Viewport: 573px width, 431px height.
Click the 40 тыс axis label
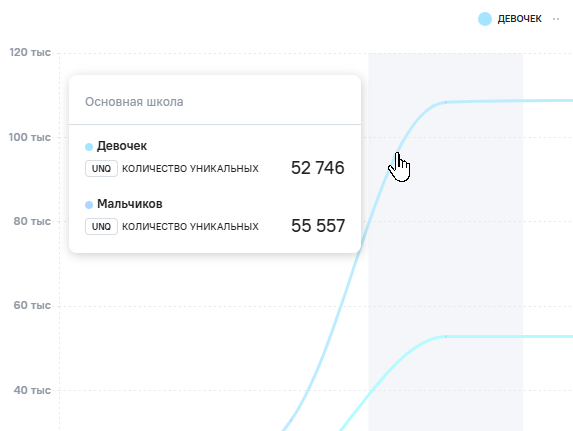click(32, 390)
